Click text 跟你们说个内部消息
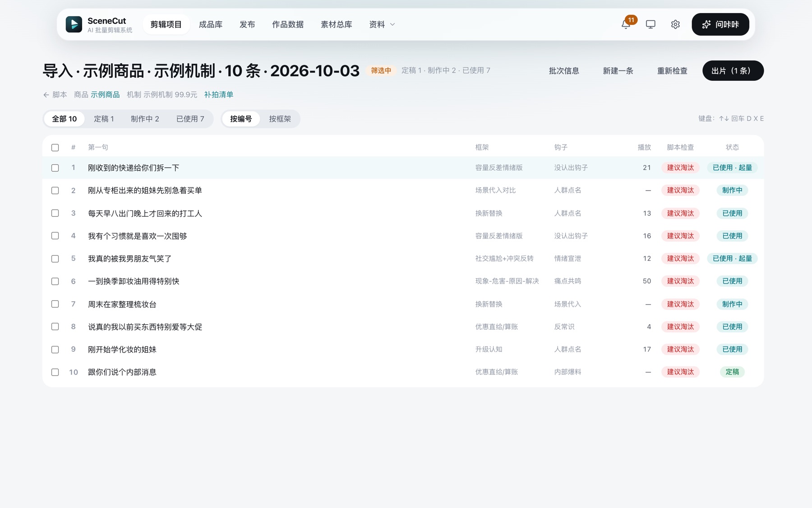Viewport: 812px width, 508px height. (x=122, y=372)
